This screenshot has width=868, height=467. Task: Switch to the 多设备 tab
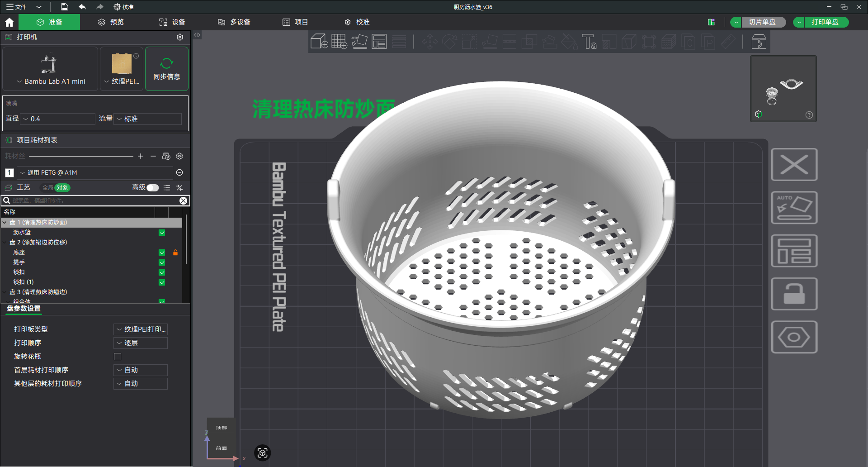pyautogui.click(x=234, y=22)
